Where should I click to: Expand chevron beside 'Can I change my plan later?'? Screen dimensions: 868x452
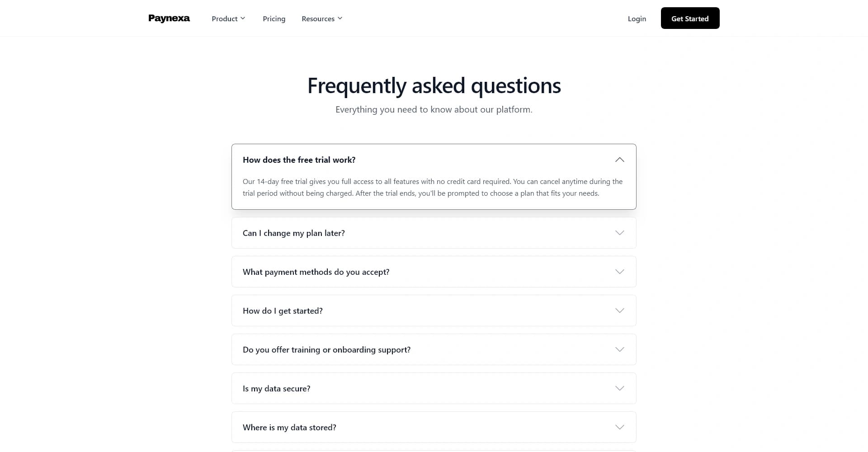619,233
